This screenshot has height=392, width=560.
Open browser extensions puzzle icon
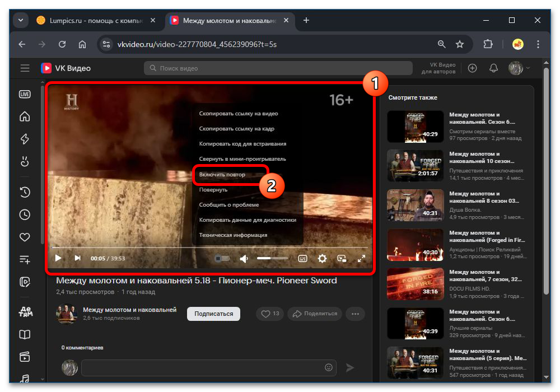point(488,44)
